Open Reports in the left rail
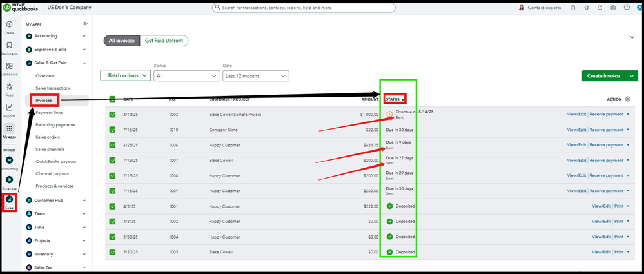The height and width of the screenshot is (274, 644). point(10,107)
